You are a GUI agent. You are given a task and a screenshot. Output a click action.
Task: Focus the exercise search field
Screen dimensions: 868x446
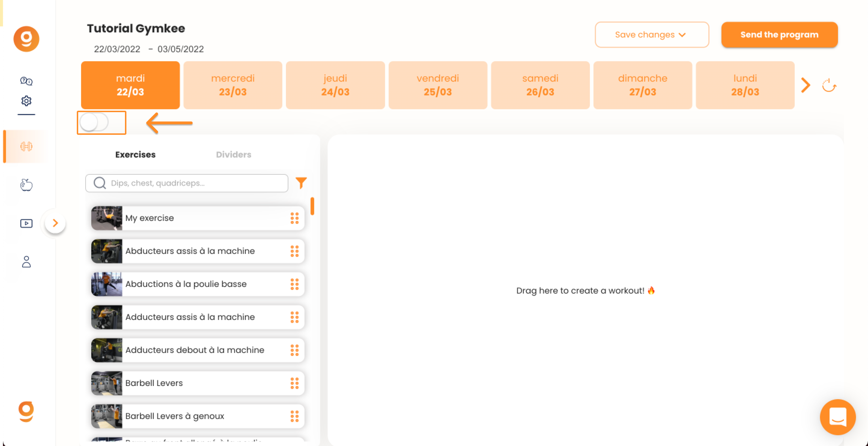pos(187,183)
